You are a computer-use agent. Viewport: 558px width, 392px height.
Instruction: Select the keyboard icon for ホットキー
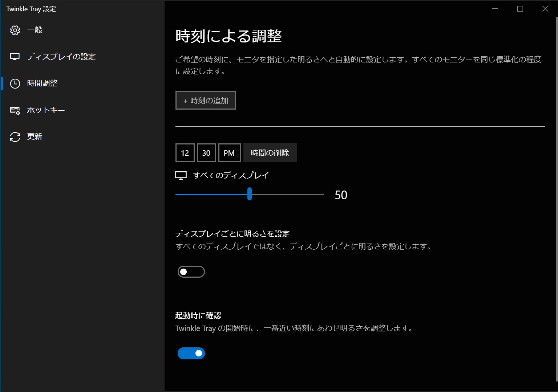click(15, 110)
